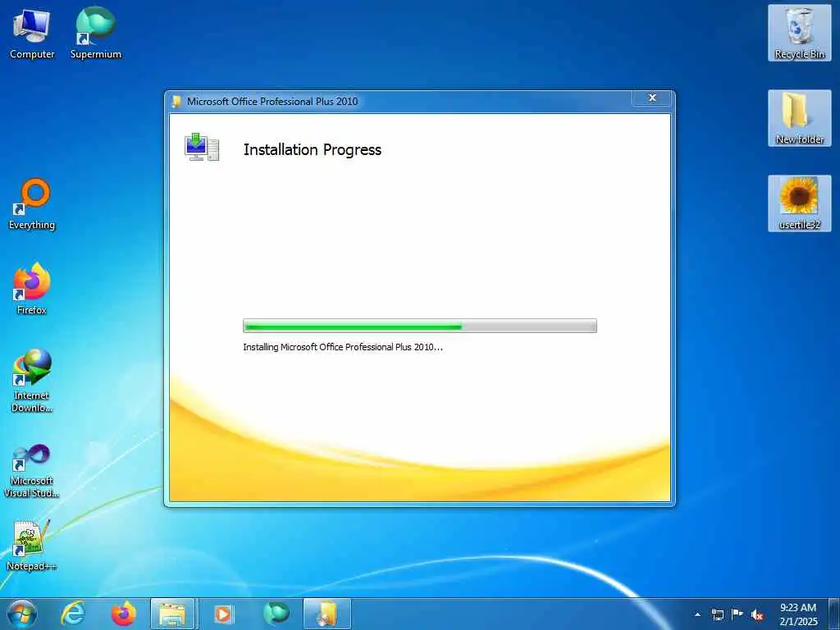The height and width of the screenshot is (630, 840).
Task: Click the 'Installing Microsoft Office Professional Plus 2010...' status text
Action: tap(343, 347)
